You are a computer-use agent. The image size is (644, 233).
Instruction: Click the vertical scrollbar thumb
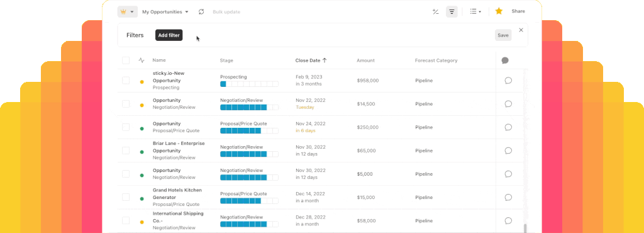click(x=525, y=229)
